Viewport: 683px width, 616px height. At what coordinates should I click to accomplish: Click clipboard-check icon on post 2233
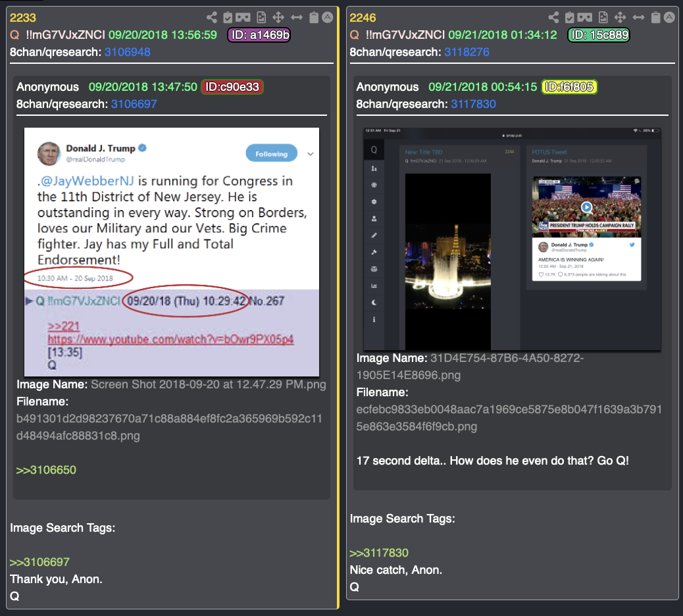(x=228, y=17)
